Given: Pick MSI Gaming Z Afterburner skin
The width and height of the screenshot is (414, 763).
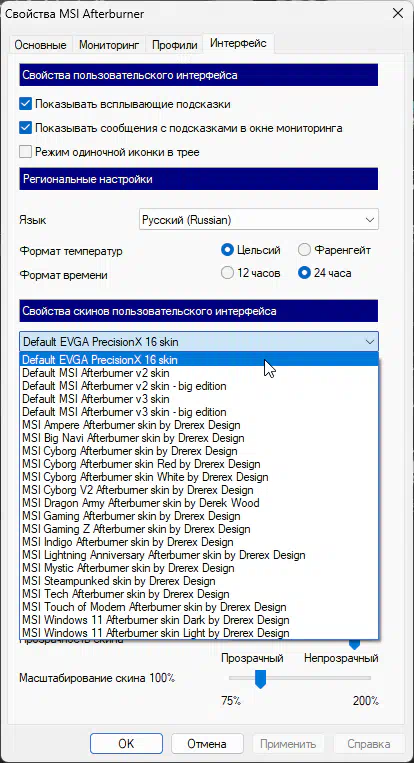Looking at the screenshot, I should (199, 529).
